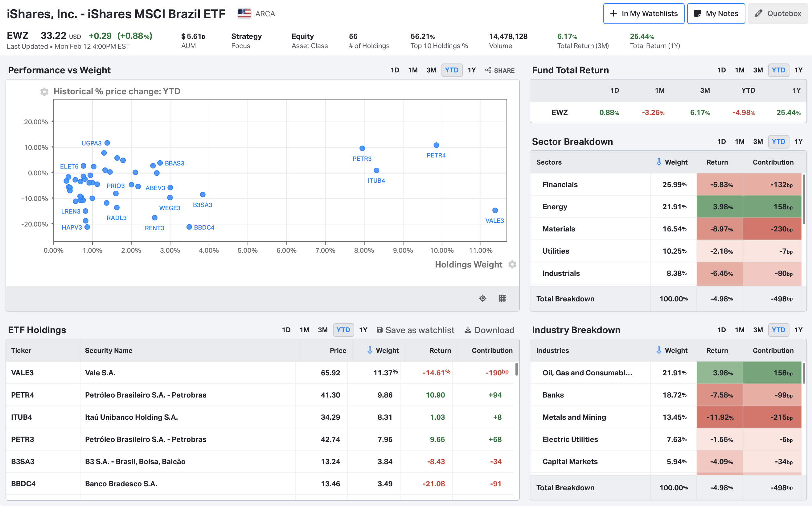Click the SHARE icon for Performance chart

coord(488,70)
